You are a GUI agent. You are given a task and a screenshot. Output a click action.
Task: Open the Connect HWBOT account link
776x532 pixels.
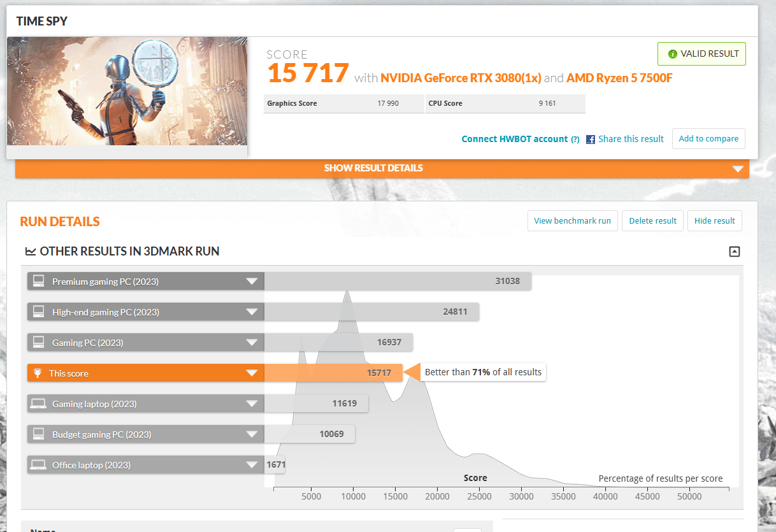(514, 139)
